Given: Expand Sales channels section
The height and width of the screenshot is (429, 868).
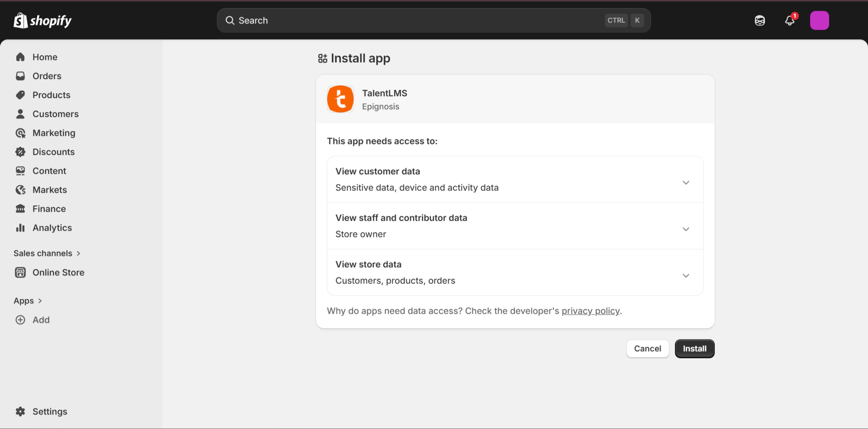Looking at the screenshot, I should click(47, 253).
